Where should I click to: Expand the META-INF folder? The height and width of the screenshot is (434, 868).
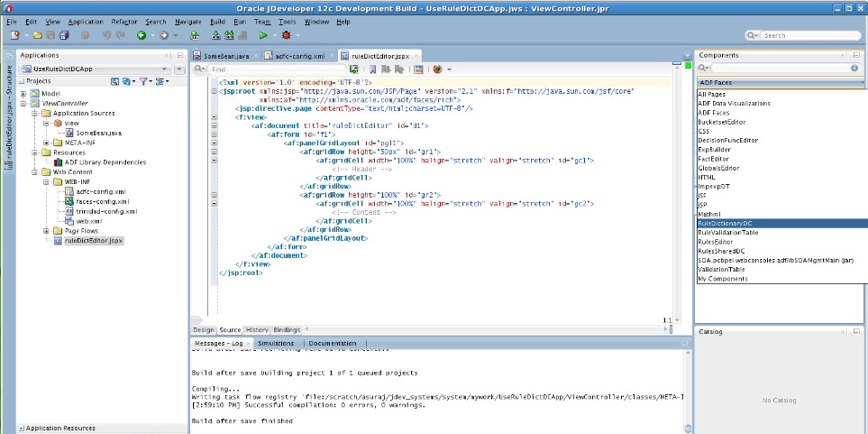pos(47,143)
